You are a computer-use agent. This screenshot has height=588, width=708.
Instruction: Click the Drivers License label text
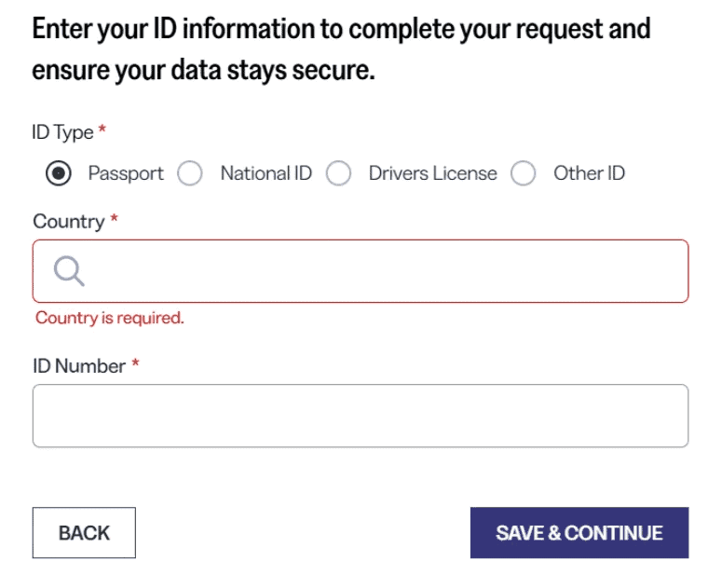(432, 173)
